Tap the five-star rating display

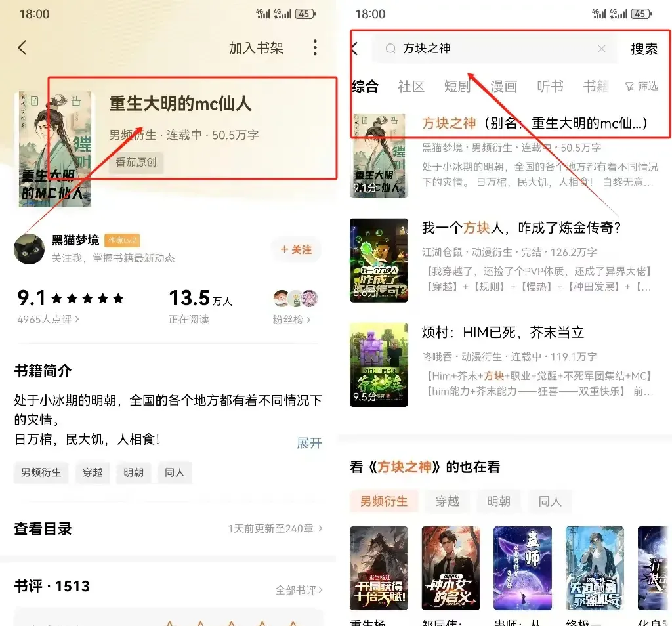(x=87, y=298)
